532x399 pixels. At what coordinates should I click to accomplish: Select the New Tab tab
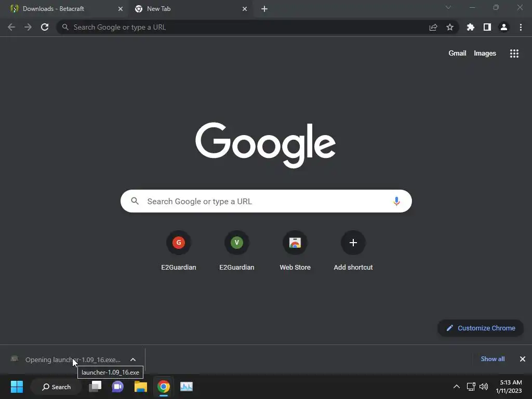click(x=190, y=9)
